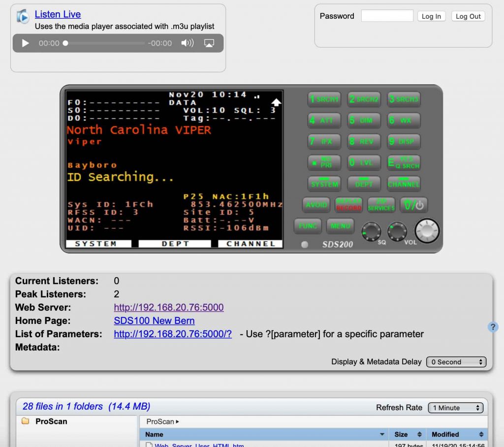Change the Display & Metadata Delay dropdown

tap(456, 362)
